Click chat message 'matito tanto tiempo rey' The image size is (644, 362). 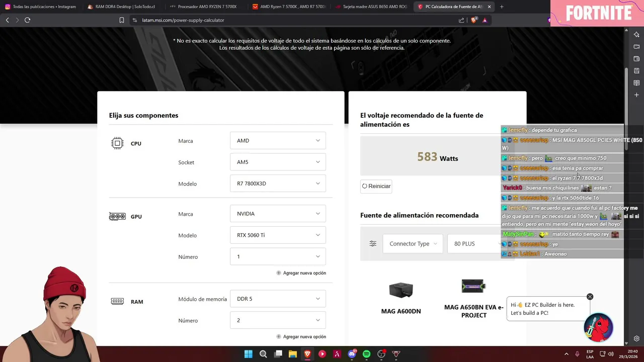581,234
